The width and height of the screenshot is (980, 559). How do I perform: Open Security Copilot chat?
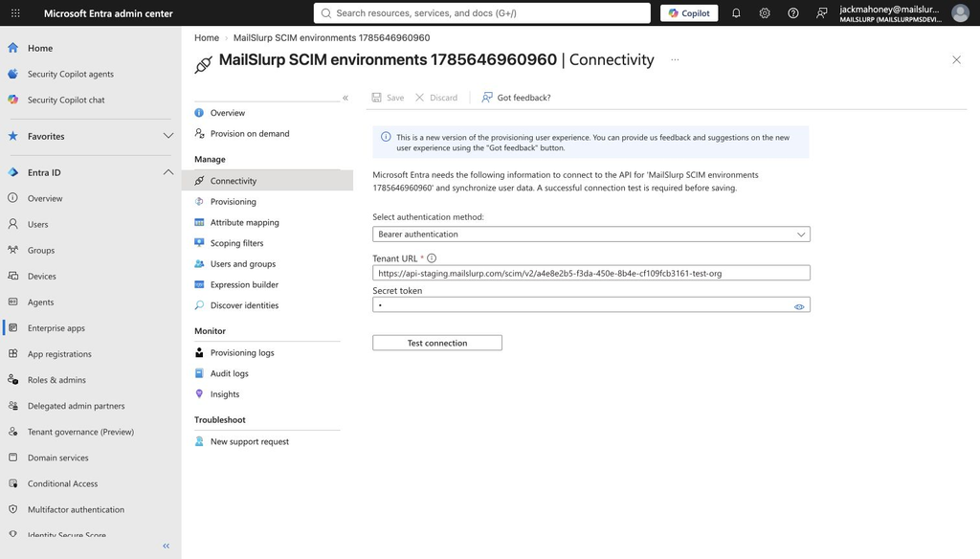click(x=66, y=101)
